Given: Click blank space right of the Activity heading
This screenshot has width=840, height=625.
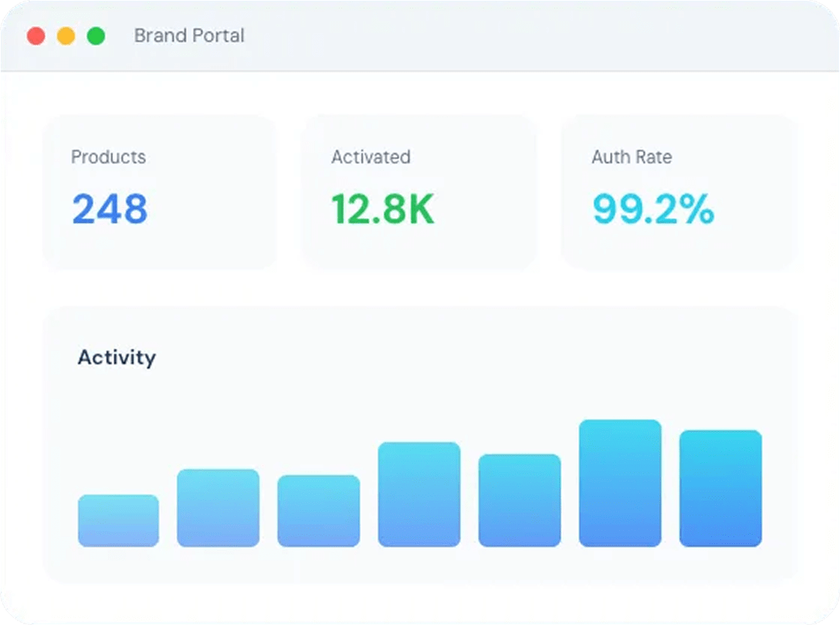Looking at the screenshot, I should 463,357.
